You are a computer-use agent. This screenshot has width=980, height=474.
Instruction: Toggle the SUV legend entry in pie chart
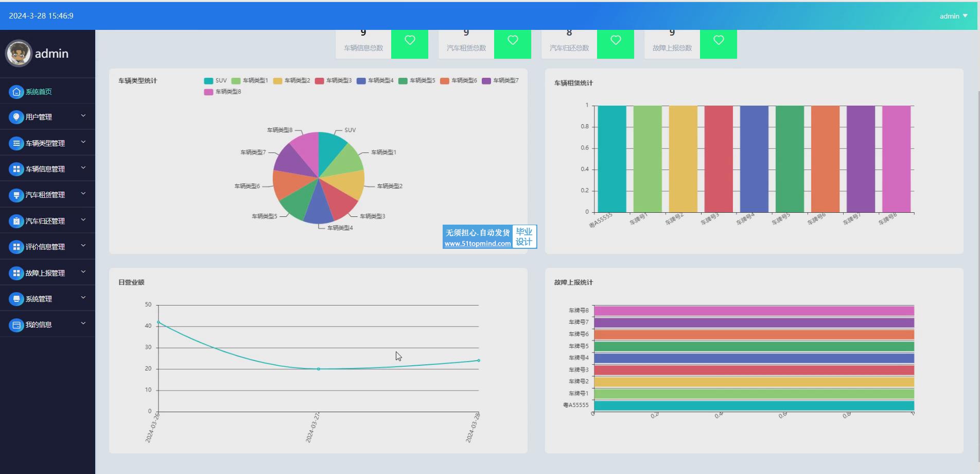click(x=215, y=80)
